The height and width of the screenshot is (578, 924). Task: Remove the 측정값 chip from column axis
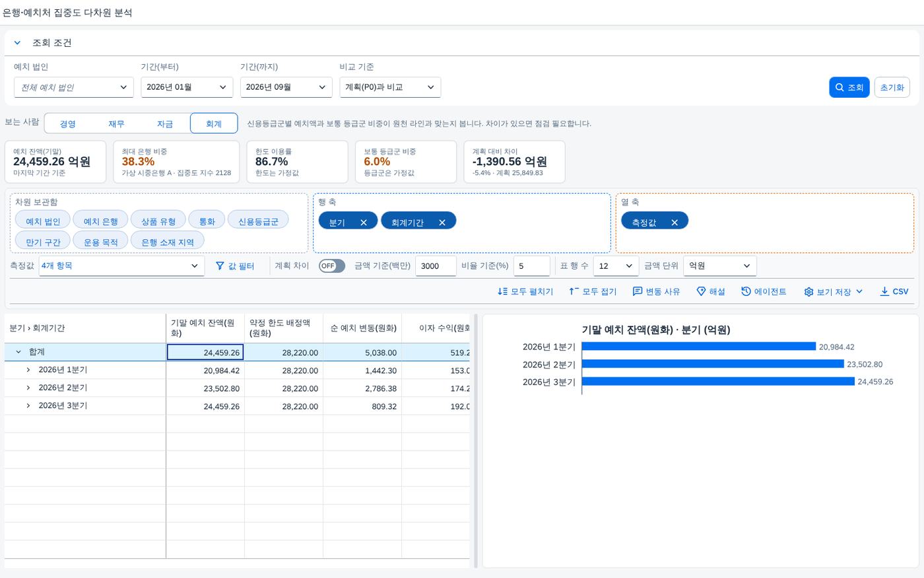(674, 223)
